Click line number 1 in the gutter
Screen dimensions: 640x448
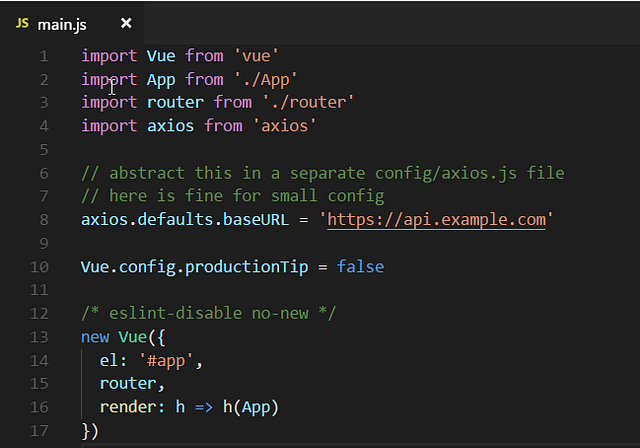[x=43, y=56]
